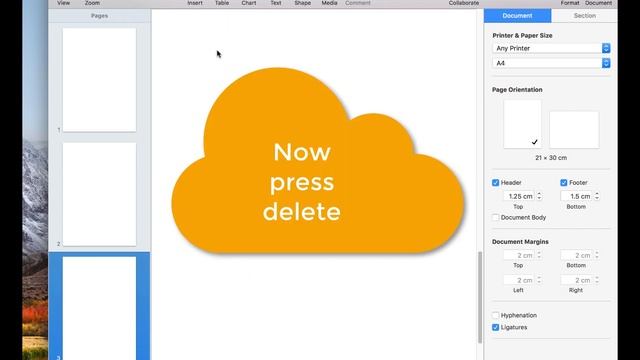Image resolution: width=640 pixels, height=360 pixels.
Task: Click the Table toolbar item
Action: pos(222,3)
